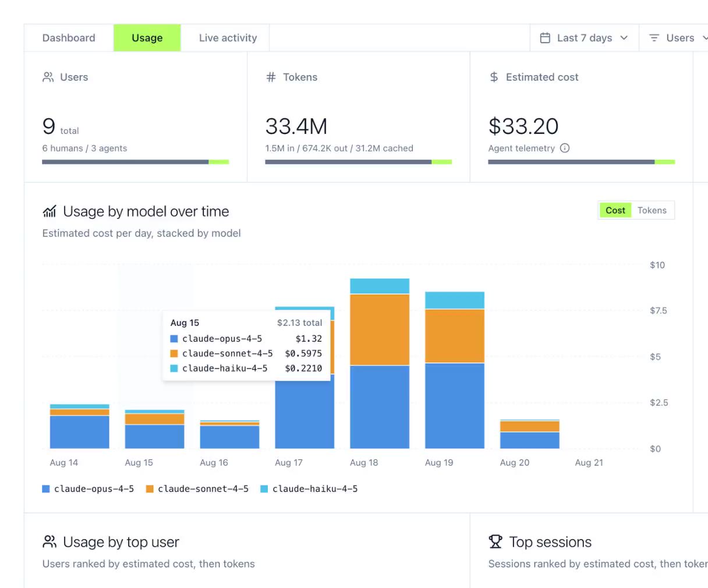
Task: Click the filter lines icon next to Users
Action: 654,38
